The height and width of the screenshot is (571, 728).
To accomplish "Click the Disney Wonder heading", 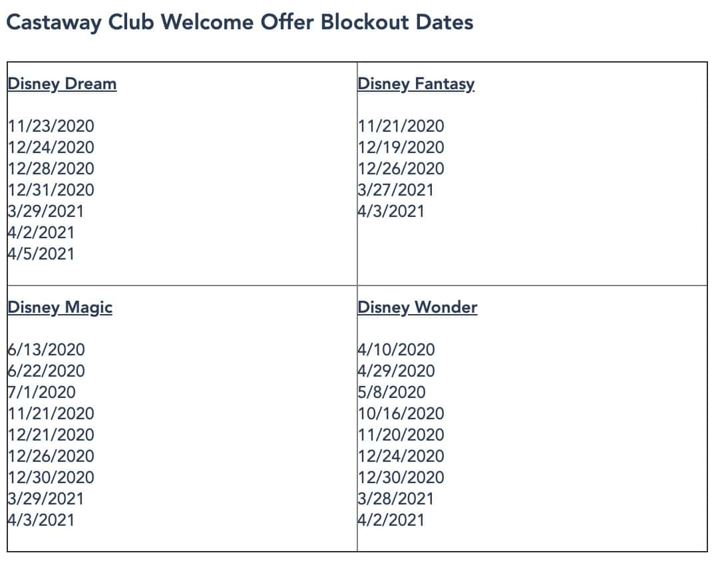I will [417, 307].
